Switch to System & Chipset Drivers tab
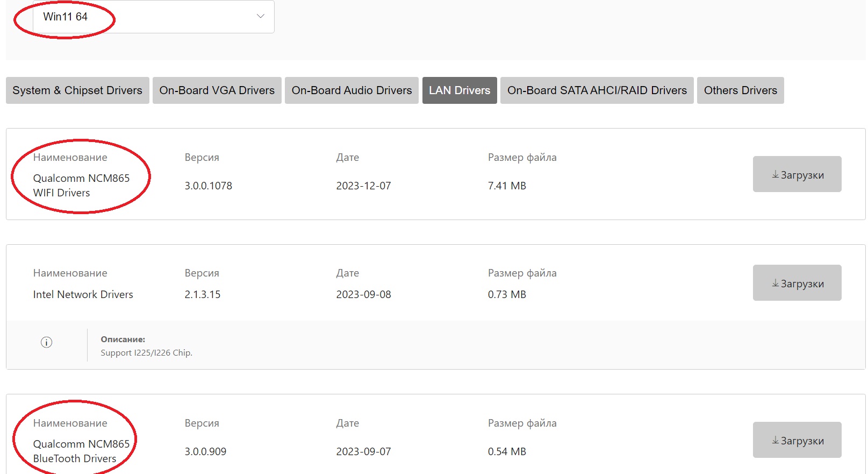 click(77, 90)
